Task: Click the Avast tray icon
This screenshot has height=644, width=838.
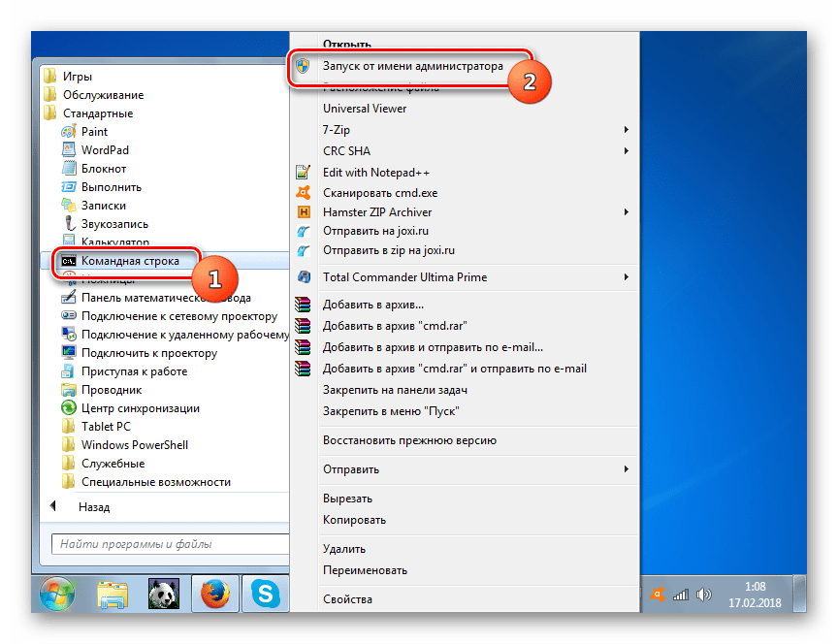Action: [658, 595]
